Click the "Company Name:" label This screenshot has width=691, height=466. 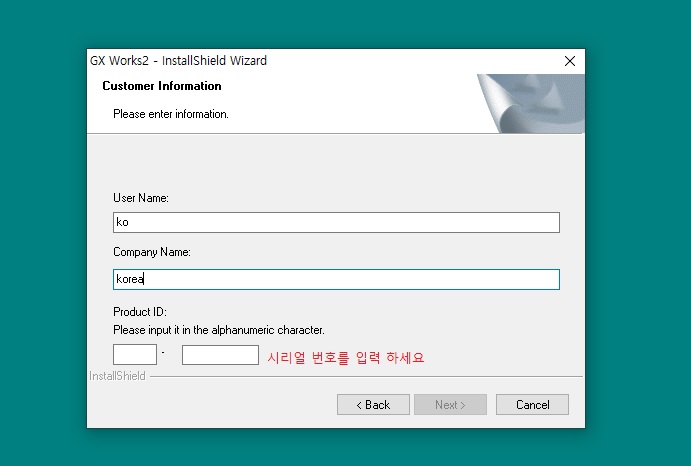click(x=152, y=252)
